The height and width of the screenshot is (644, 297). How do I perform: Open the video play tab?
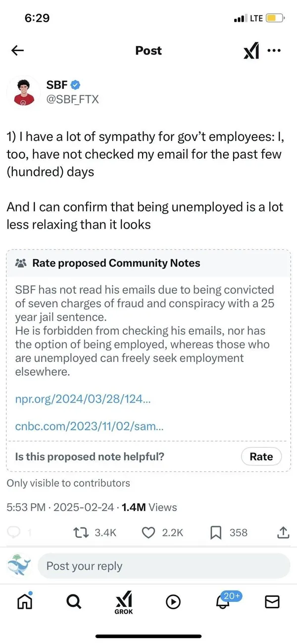[173, 601]
